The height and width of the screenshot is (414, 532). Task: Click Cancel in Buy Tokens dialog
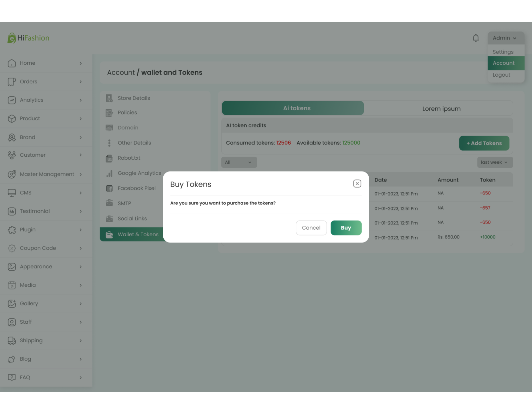(x=311, y=228)
